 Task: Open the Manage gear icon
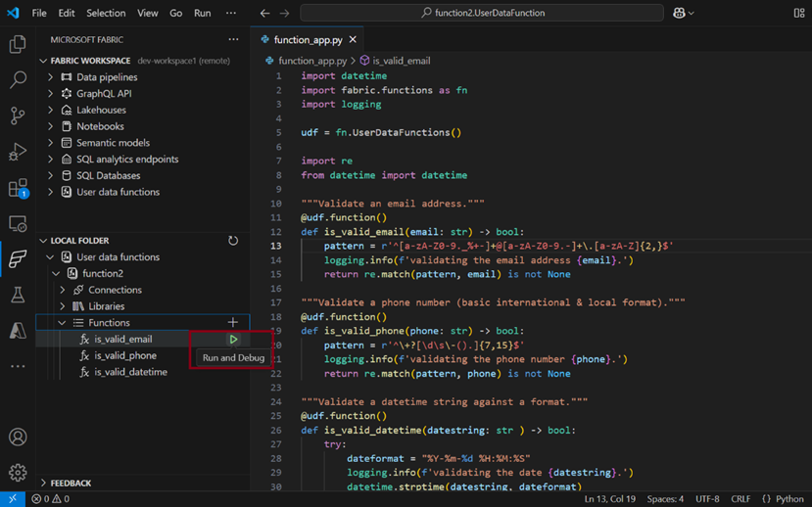click(x=18, y=473)
